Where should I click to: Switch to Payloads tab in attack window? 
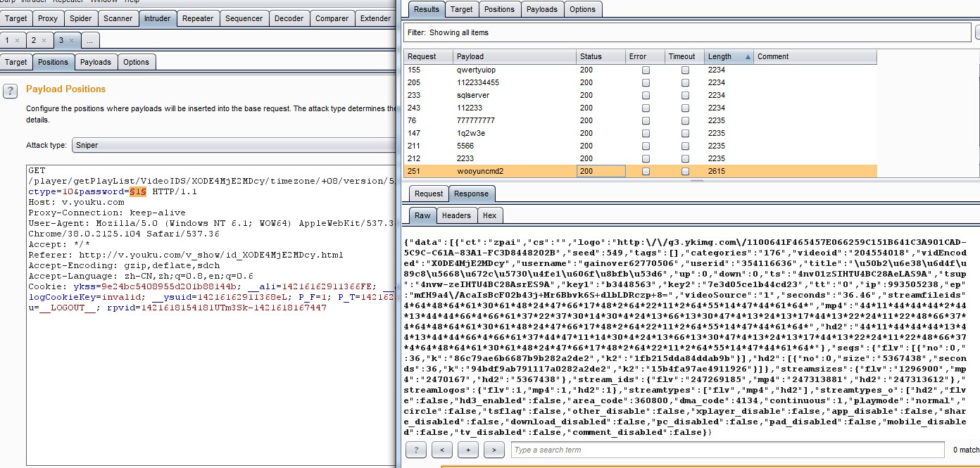(542, 9)
